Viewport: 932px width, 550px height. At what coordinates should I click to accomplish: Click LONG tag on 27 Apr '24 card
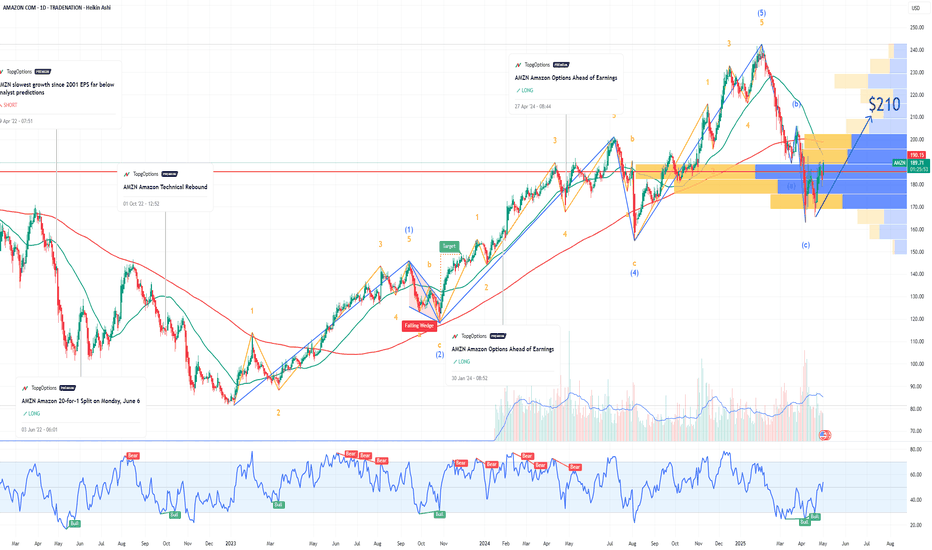tap(524, 90)
